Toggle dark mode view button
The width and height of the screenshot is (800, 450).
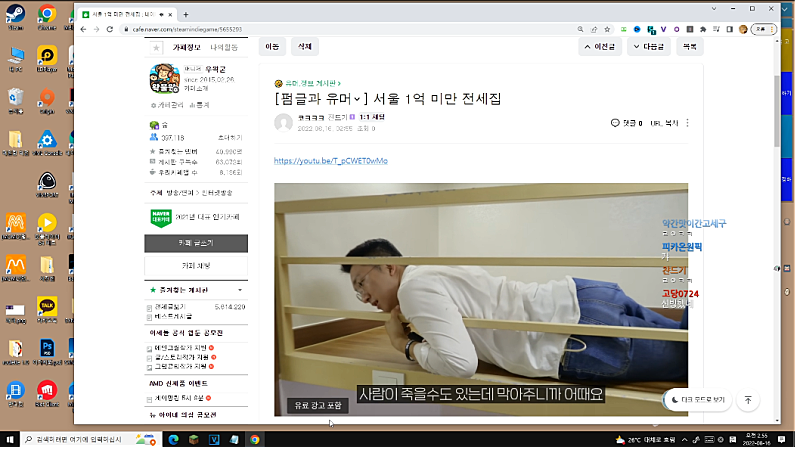click(698, 400)
